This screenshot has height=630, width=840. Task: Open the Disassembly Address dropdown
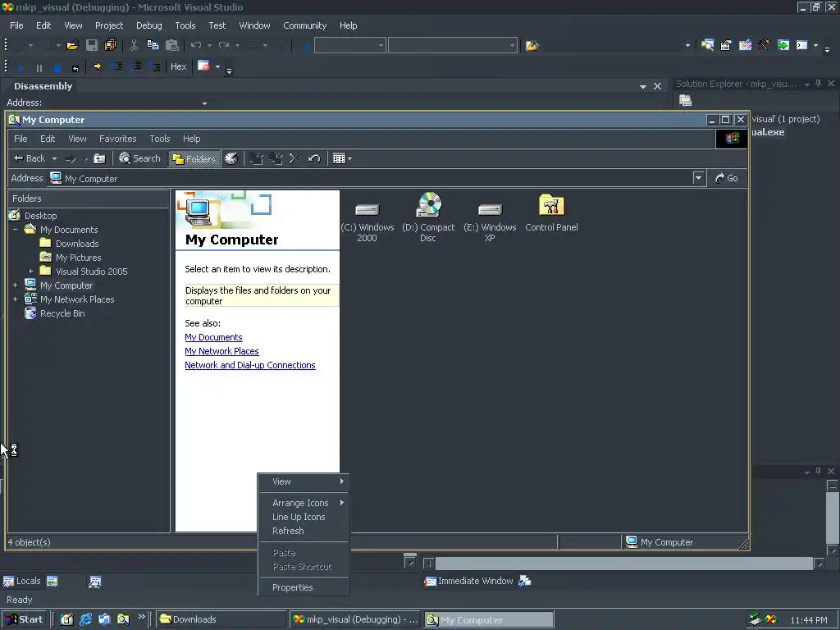(x=204, y=103)
